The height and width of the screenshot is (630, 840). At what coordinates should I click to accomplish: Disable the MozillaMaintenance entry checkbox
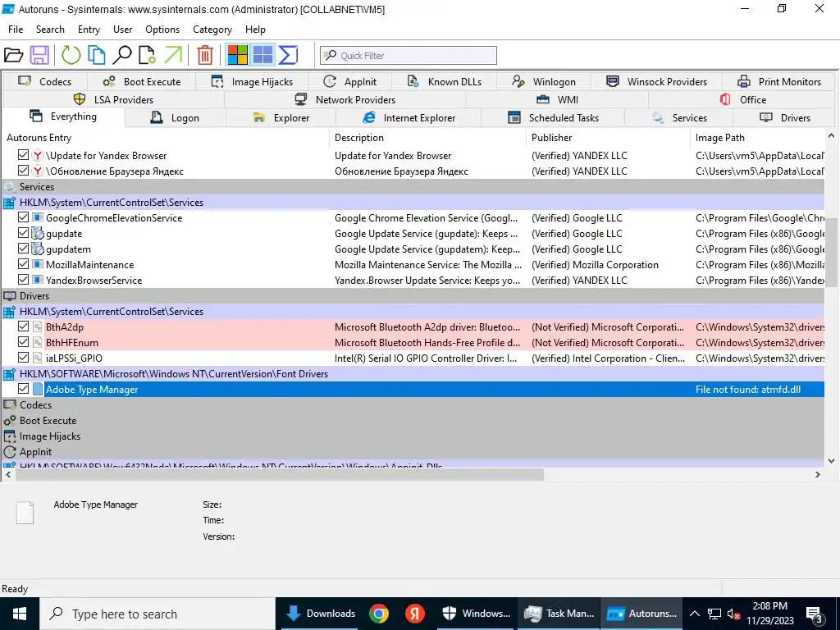[x=23, y=264]
